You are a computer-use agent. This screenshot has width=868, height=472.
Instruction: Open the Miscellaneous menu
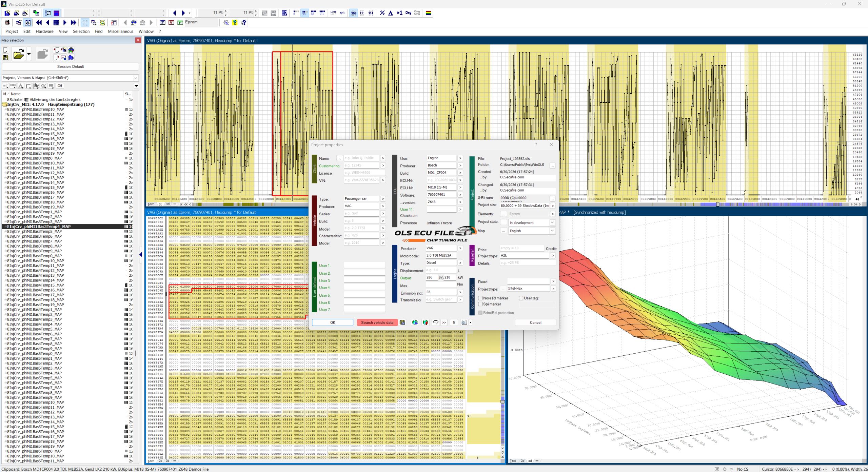pyautogui.click(x=120, y=31)
